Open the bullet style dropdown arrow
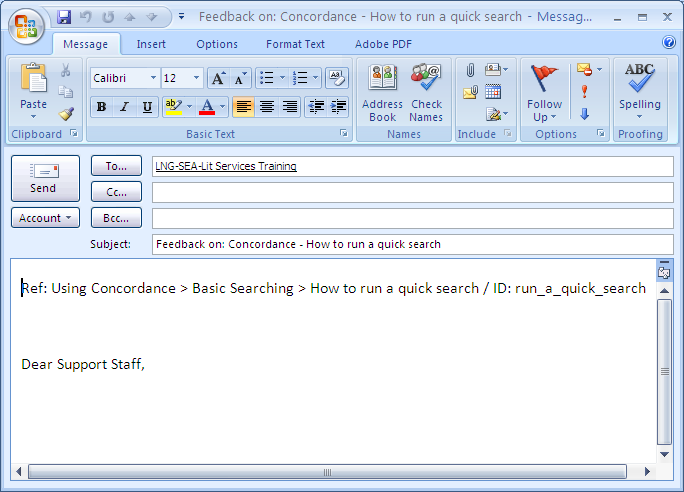The height and width of the screenshot is (492, 684). (x=282, y=78)
